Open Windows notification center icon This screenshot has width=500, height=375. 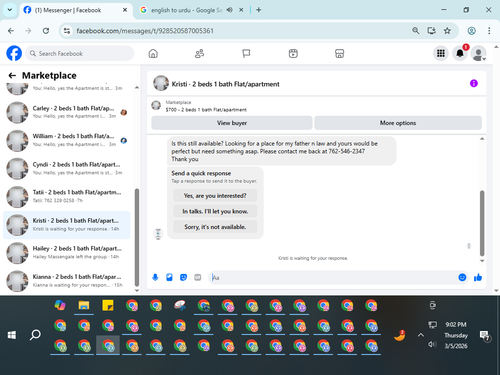[x=484, y=335]
